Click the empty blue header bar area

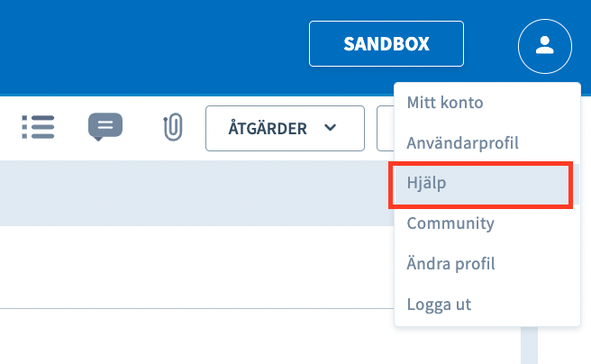point(150,45)
